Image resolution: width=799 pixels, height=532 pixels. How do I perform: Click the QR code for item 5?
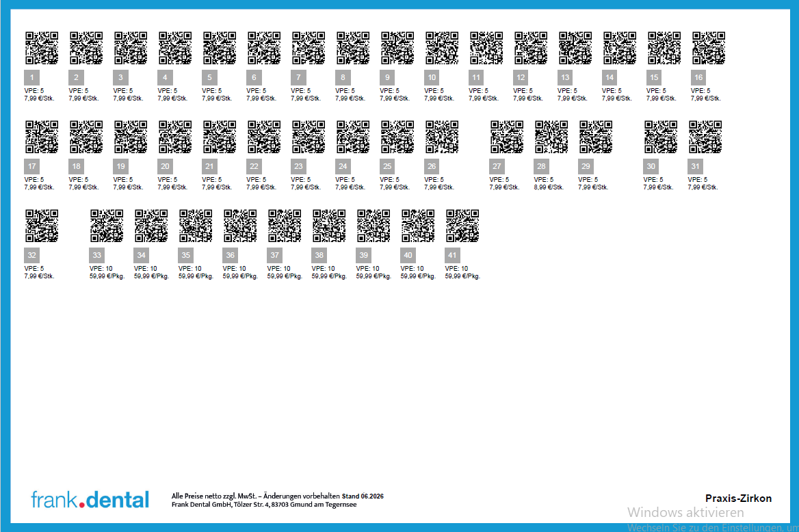[220, 48]
